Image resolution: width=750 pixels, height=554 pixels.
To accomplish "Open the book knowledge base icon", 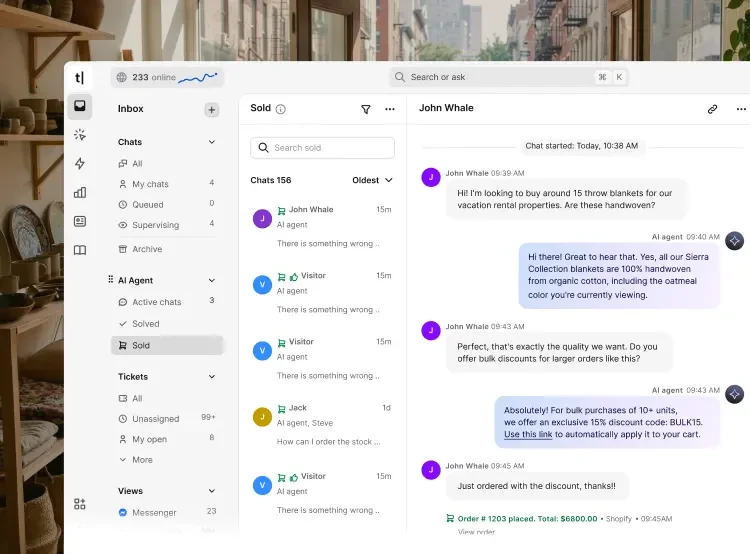I will pos(80,250).
